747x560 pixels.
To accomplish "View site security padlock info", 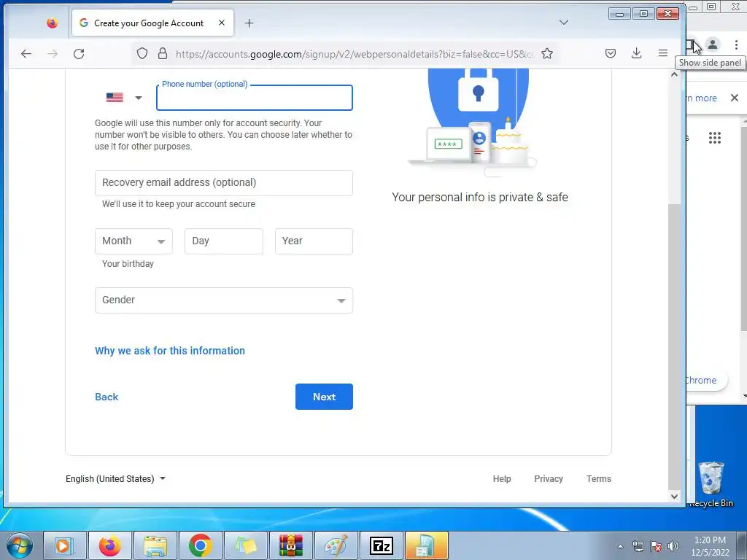I will pos(163,53).
